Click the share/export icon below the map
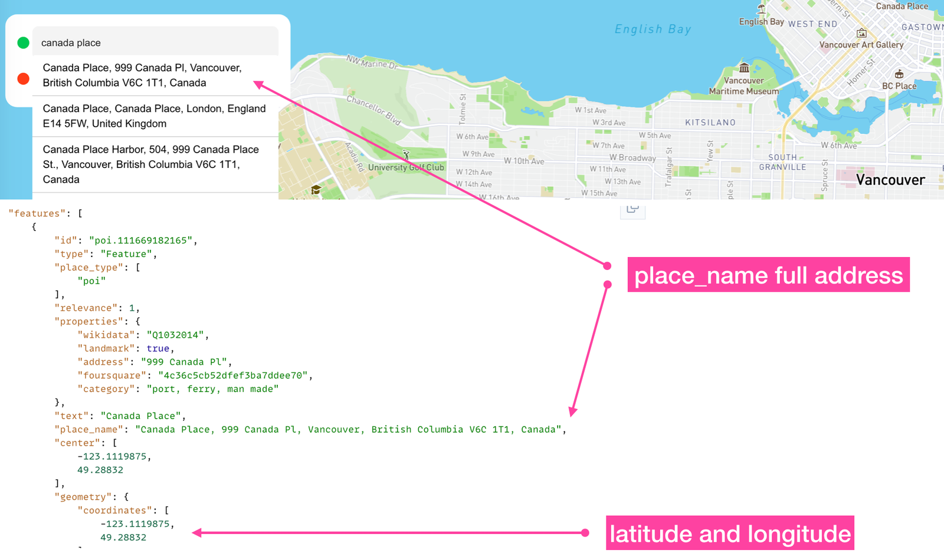This screenshot has height=560, width=944. coord(632,209)
